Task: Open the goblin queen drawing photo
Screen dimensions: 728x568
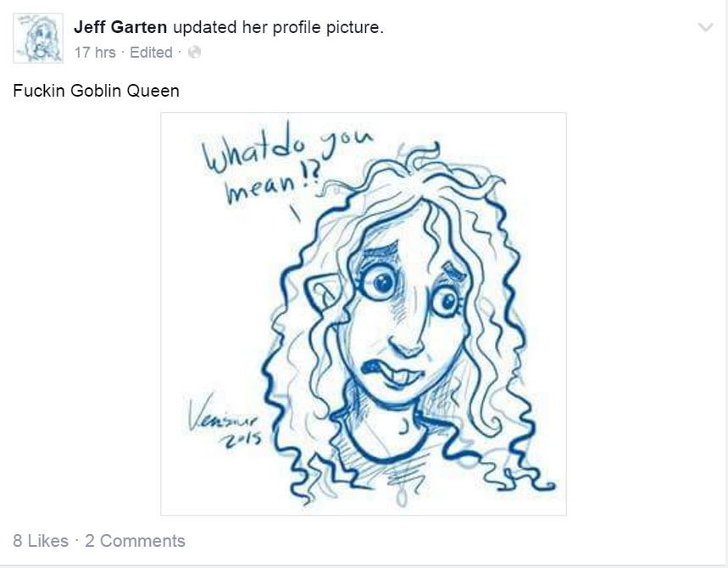Action: (x=364, y=314)
